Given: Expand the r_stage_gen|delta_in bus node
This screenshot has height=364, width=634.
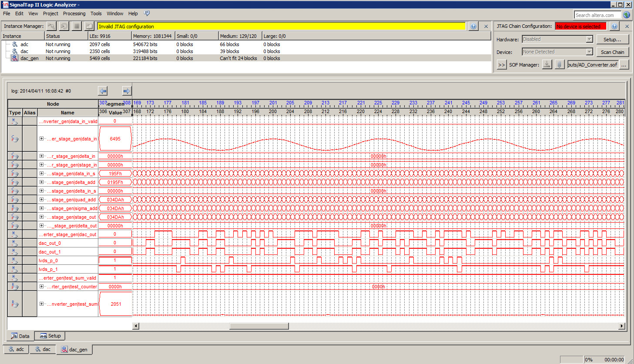Looking at the screenshot, I should click(x=41, y=156).
